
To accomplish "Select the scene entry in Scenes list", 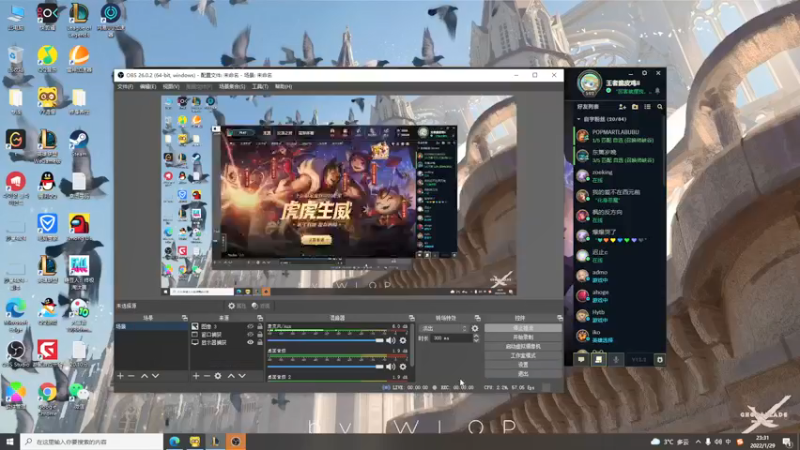I will point(152,327).
